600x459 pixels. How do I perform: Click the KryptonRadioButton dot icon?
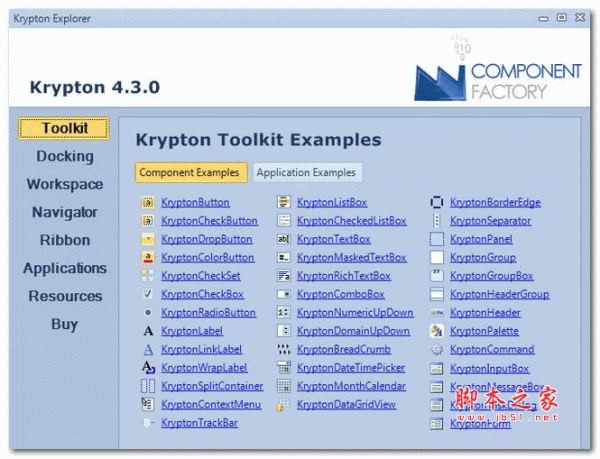pos(148,313)
